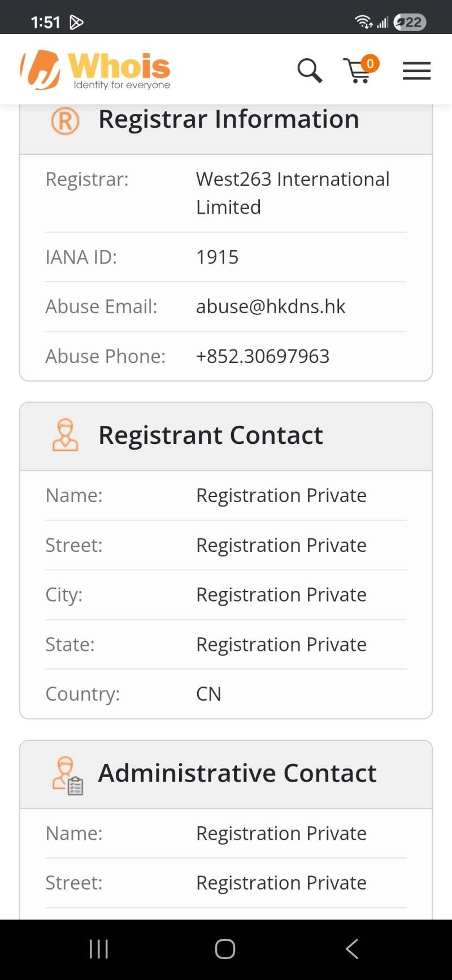452x980 pixels.
Task: Tap the Registrar Information R icon
Action: 66,120
